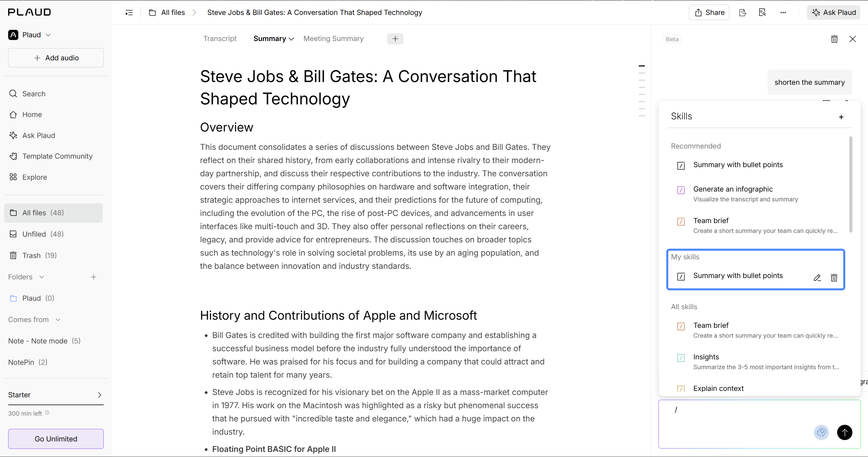Delete chat with the trash icon near Beta
Image resolution: width=868 pixels, height=457 pixels.
coord(834,39)
